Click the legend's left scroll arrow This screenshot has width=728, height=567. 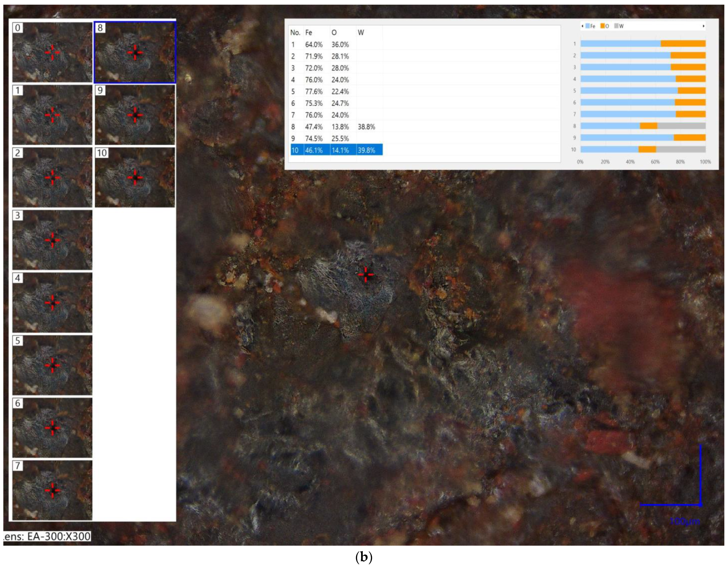tap(582, 26)
